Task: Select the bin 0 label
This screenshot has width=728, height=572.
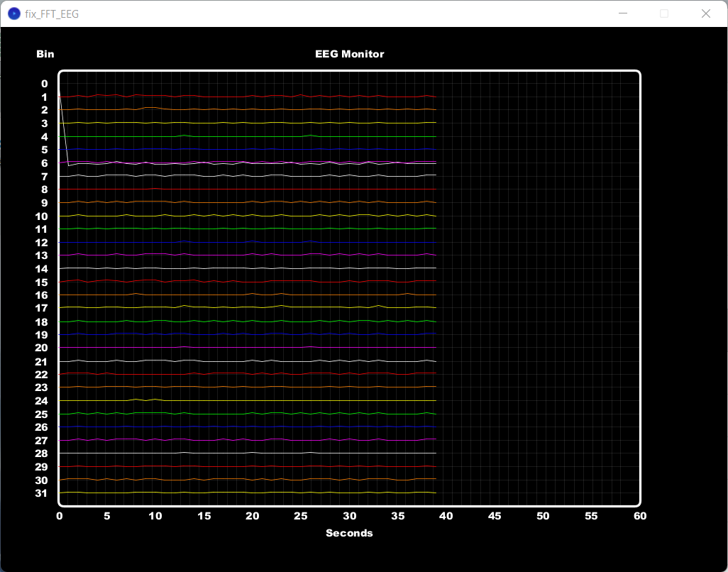Action: (44, 84)
